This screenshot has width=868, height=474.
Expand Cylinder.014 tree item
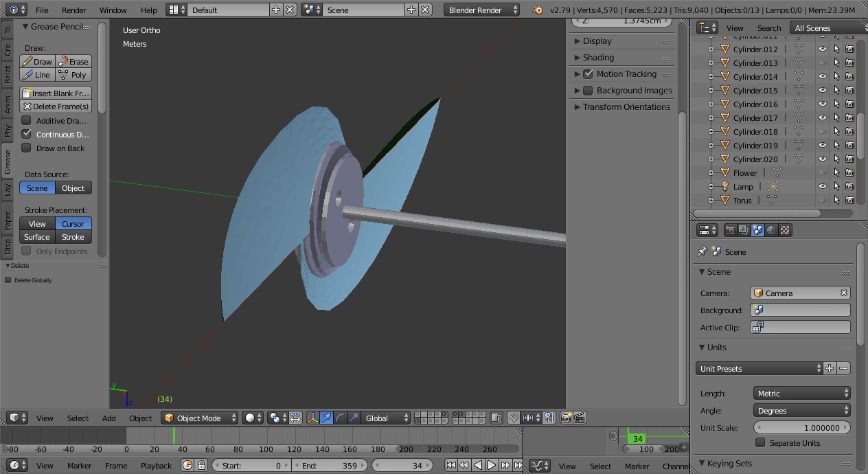pyautogui.click(x=711, y=76)
